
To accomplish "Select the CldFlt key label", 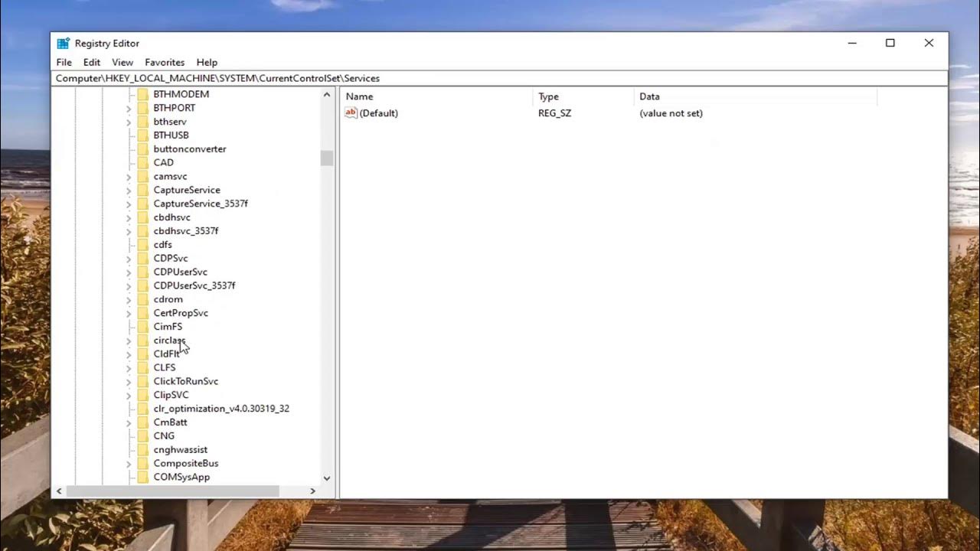I will tap(166, 354).
